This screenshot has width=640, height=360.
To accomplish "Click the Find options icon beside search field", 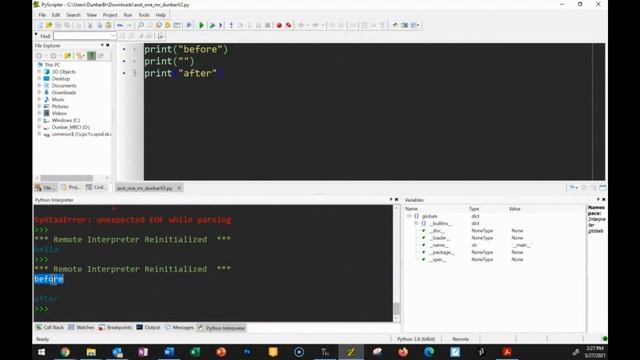I will coord(160,36).
